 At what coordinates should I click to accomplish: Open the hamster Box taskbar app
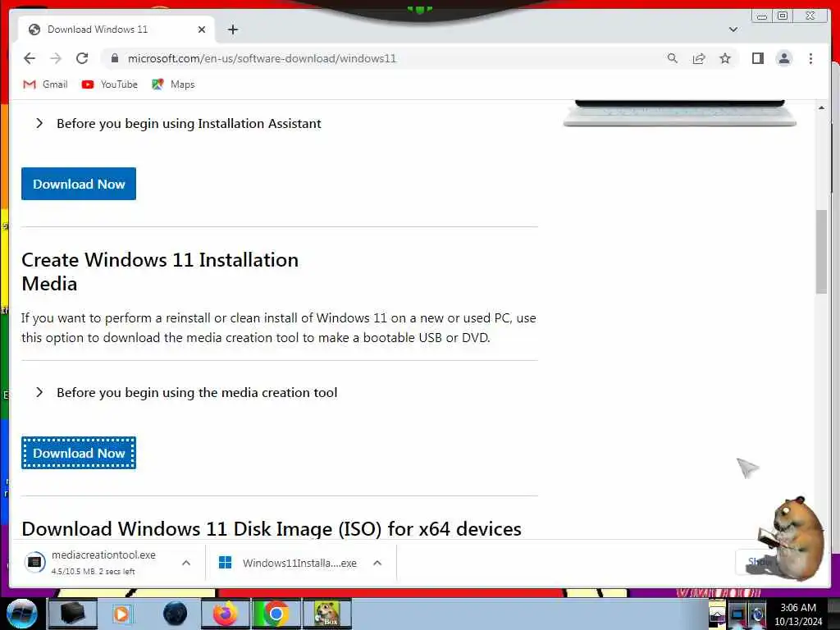[327, 614]
